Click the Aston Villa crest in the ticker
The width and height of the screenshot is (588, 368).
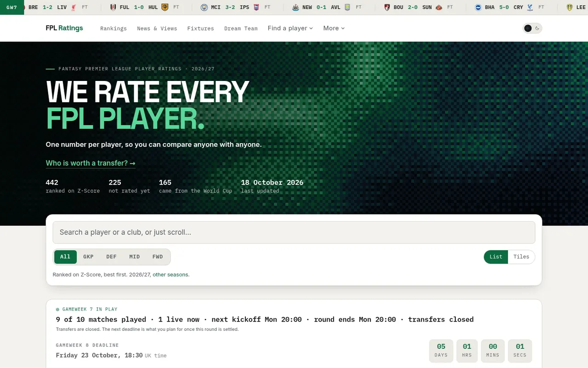[x=348, y=7]
